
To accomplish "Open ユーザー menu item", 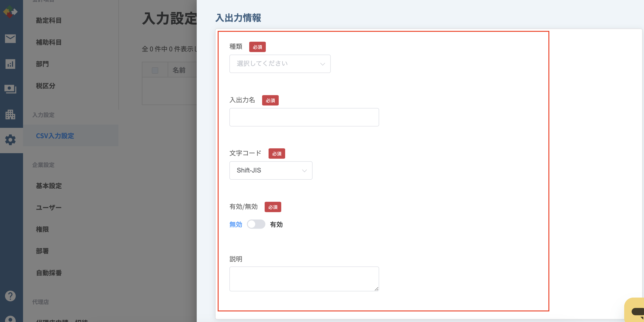I will click(49, 208).
